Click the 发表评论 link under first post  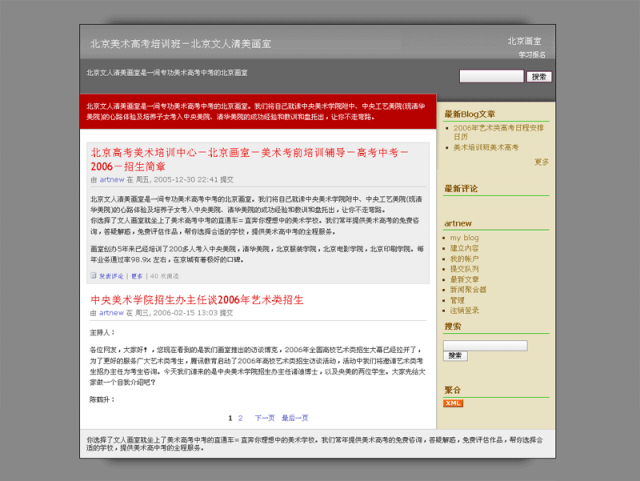pyautogui.click(x=111, y=275)
